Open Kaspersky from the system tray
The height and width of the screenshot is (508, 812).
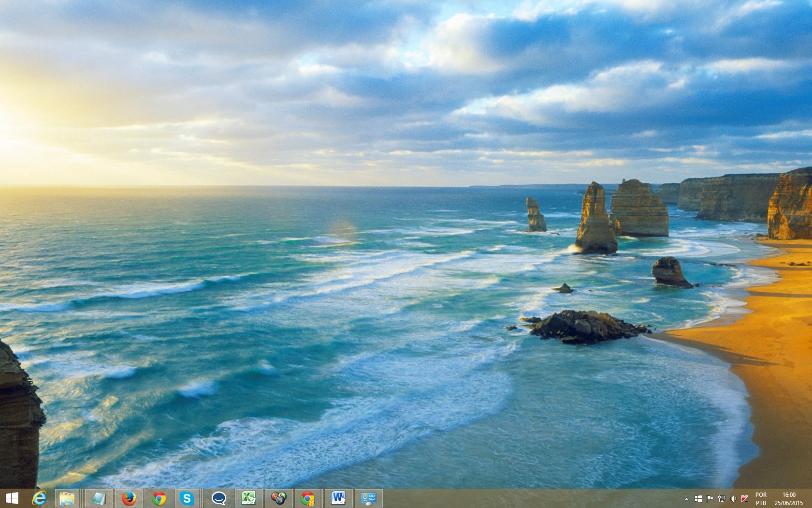(x=744, y=498)
